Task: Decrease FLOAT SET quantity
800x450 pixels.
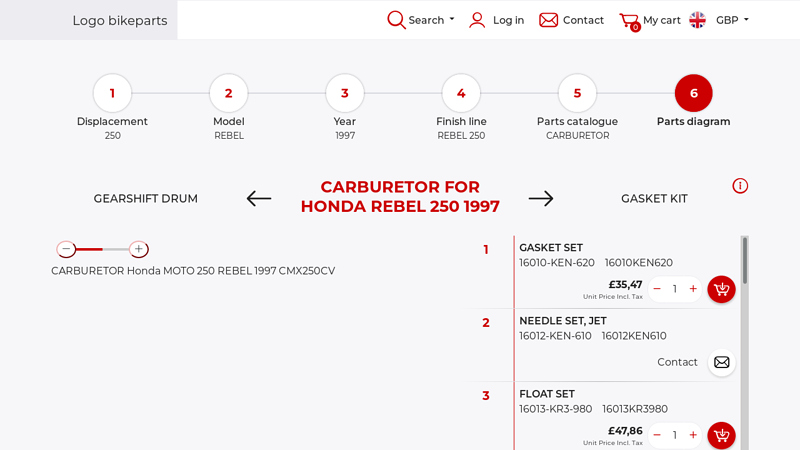Action: point(657,435)
